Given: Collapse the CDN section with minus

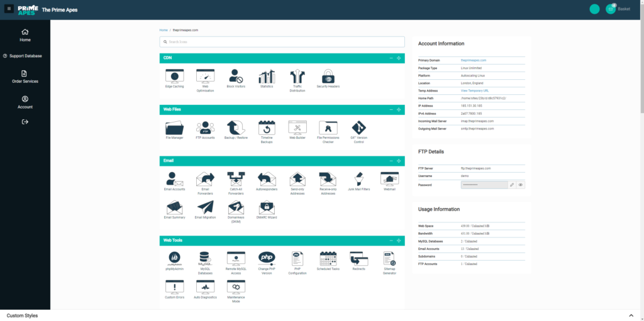Looking at the screenshot, I should click(391, 58).
